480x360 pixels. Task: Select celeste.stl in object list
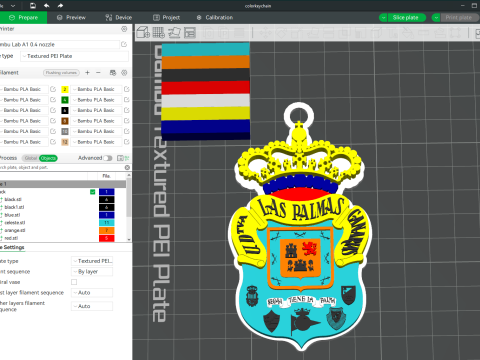15,223
